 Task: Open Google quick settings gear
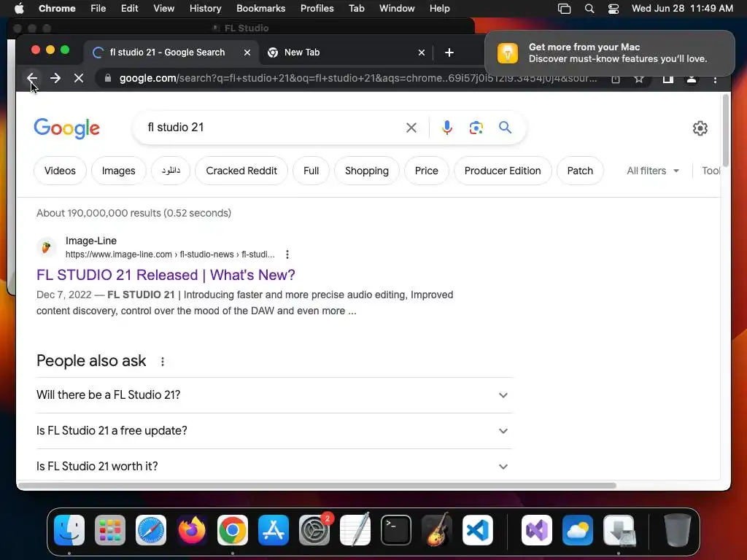click(x=700, y=128)
